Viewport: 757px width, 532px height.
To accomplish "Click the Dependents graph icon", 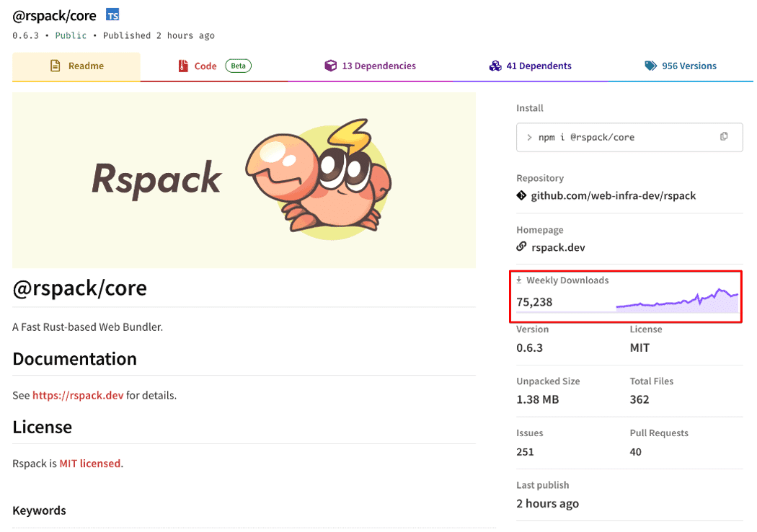I will (x=495, y=65).
